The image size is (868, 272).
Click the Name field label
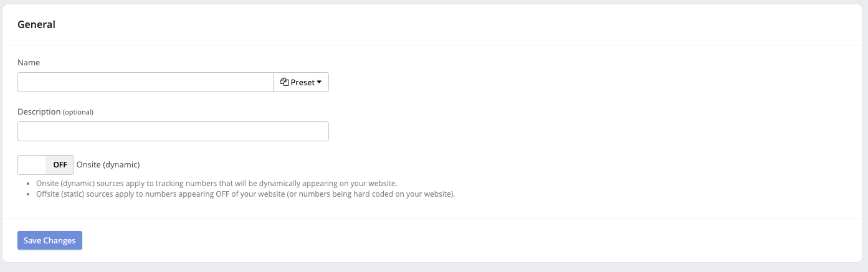tap(29, 63)
